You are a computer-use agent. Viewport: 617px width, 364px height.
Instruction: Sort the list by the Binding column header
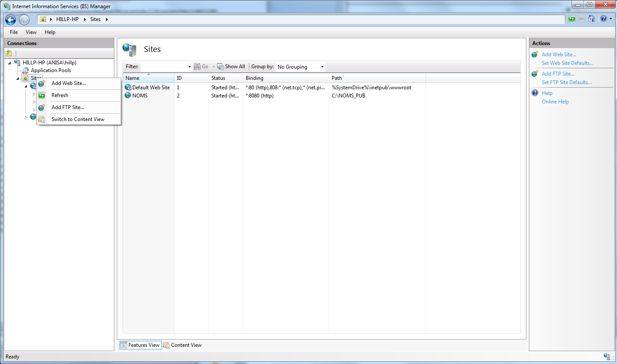(x=286, y=78)
